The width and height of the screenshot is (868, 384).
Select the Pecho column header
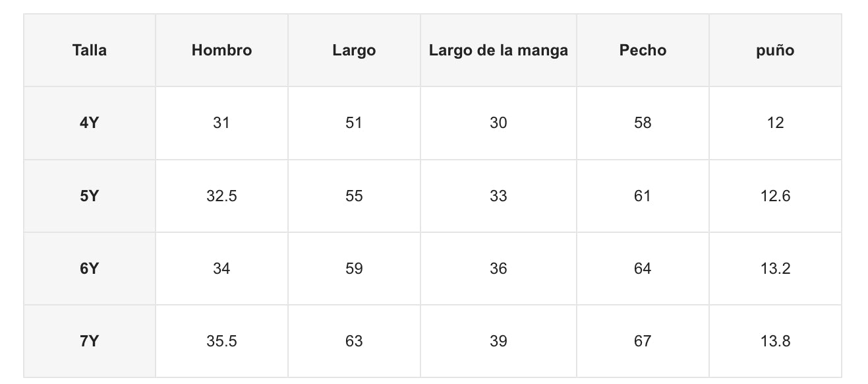(x=643, y=50)
